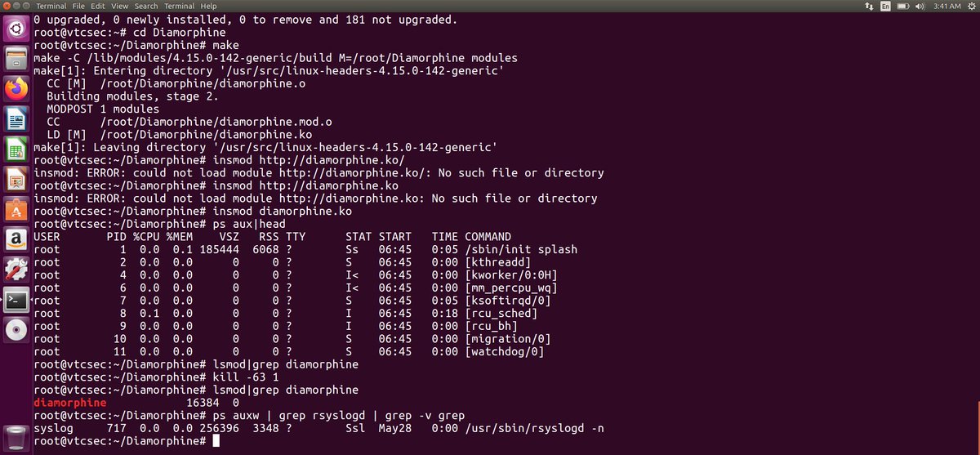The height and width of the screenshot is (455, 980).
Task: Open the sound volume indicator
Action: coord(920,6)
